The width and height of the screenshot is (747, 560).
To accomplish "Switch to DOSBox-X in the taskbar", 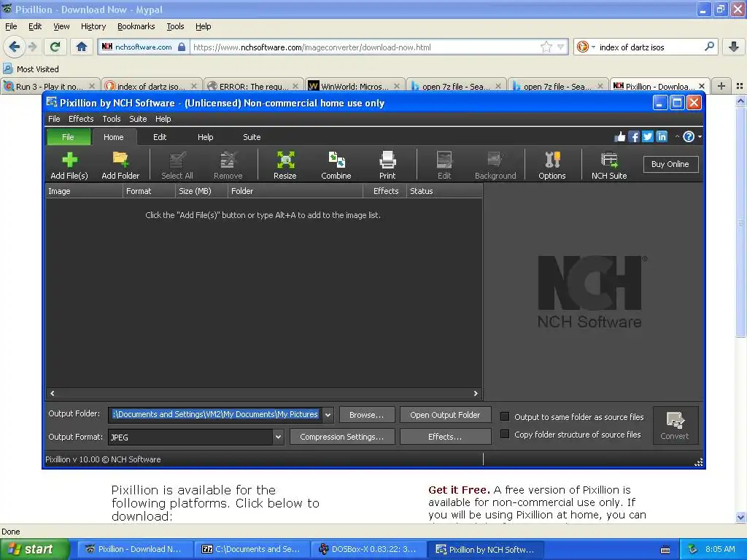I will point(368,549).
